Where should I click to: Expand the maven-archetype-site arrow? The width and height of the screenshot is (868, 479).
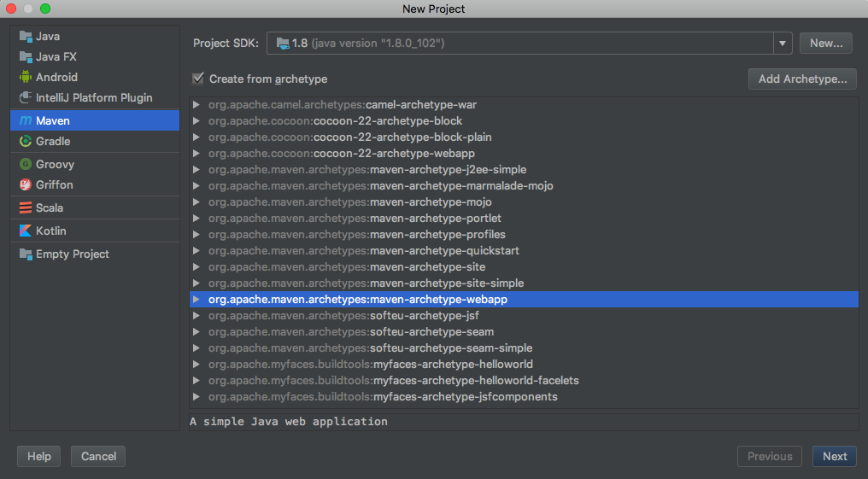196,266
